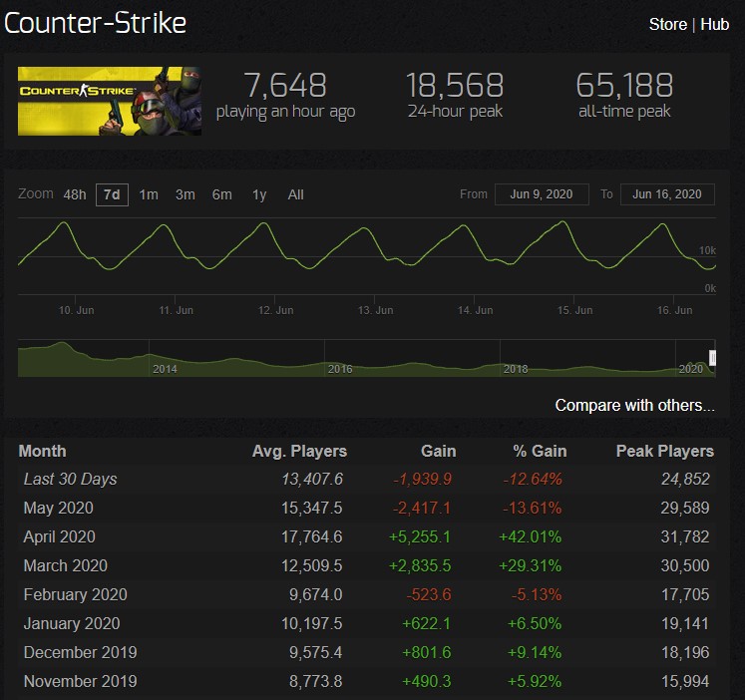The image size is (745, 700).
Task: Click the 13,407.6 average players value
Action: point(312,480)
